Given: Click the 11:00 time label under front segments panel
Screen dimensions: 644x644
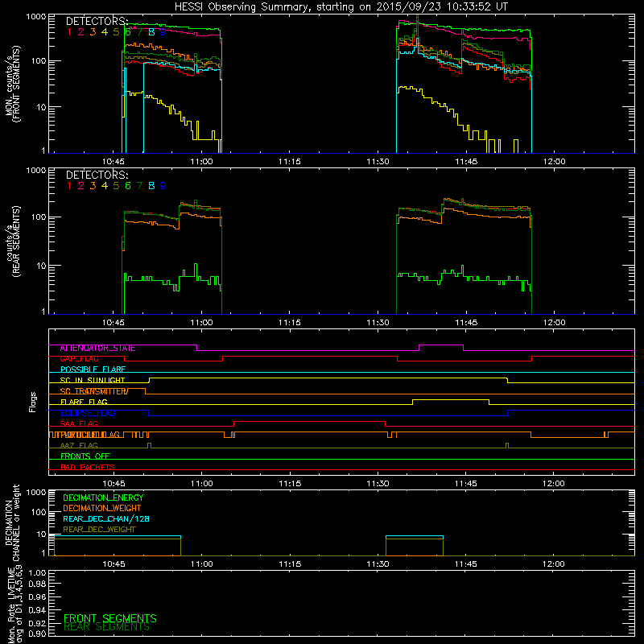Looking at the screenshot, I should point(202,162).
